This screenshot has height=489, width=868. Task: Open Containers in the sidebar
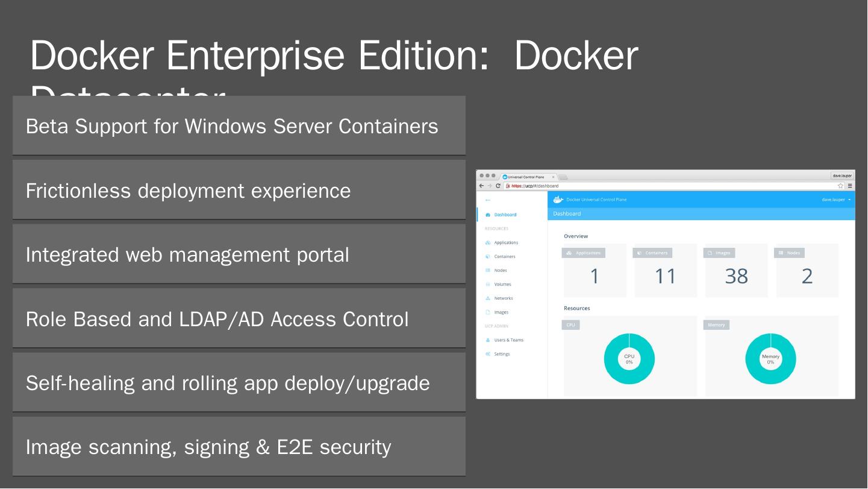coord(505,256)
